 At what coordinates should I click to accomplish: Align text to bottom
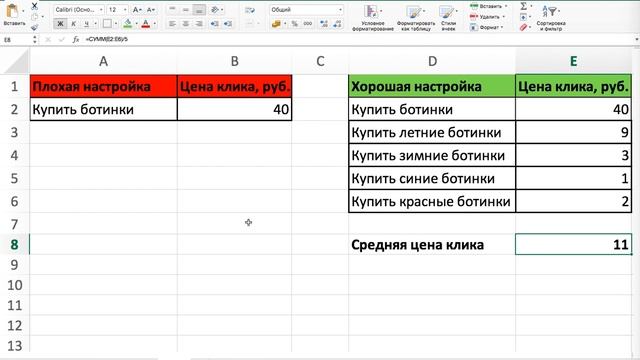coord(199,10)
